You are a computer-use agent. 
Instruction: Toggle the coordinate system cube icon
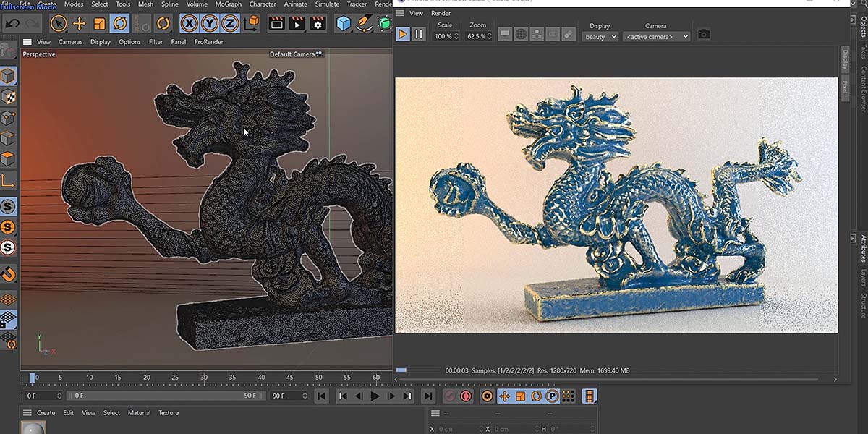(251, 23)
